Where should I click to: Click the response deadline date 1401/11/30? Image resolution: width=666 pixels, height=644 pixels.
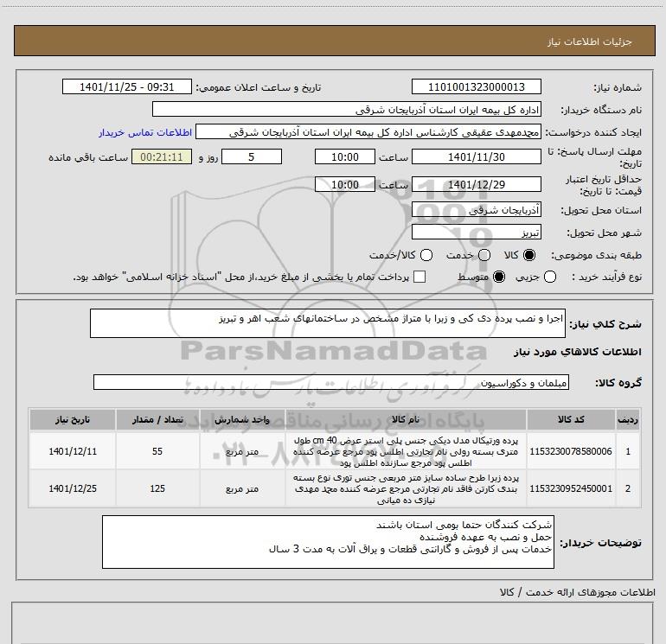[476, 157]
